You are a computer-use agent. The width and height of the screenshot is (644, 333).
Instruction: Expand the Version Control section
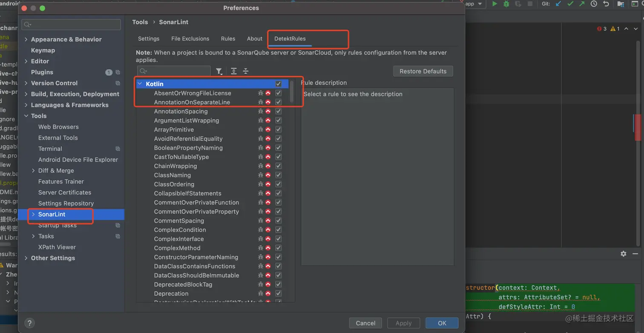click(x=26, y=83)
